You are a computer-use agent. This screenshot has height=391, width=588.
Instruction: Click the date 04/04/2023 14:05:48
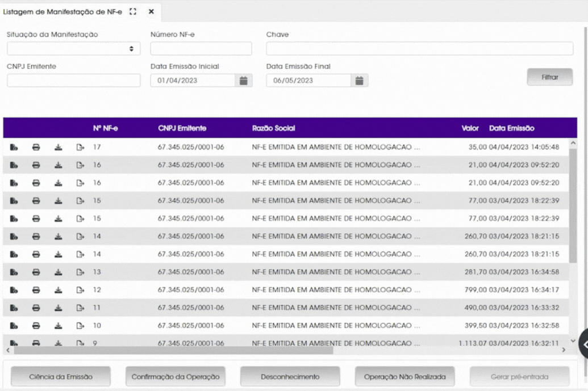pos(524,147)
